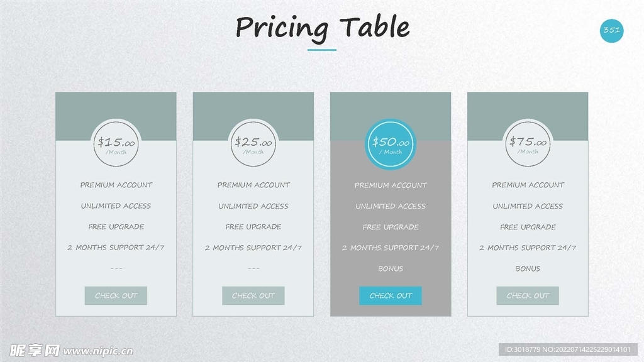Image resolution: width=644 pixels, height=362 pixels.
Task: Select the $25.00 per month price circle
Action: (x=253, y=145)
